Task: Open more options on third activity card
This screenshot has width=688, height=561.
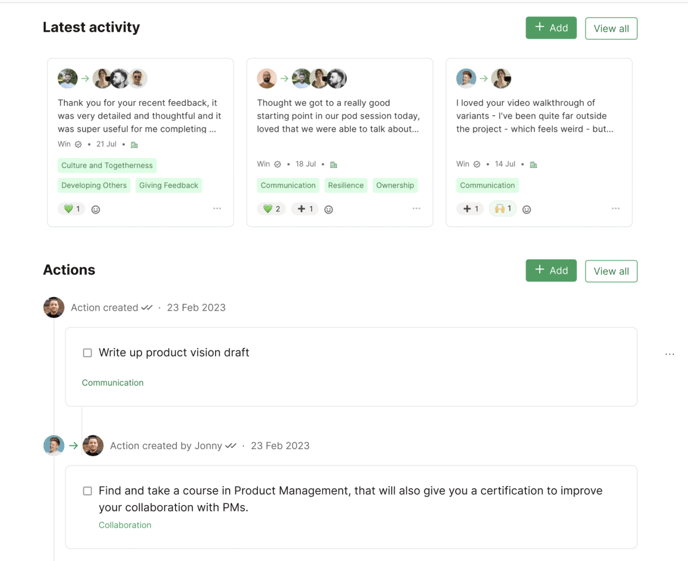Action: coord(615,209)
